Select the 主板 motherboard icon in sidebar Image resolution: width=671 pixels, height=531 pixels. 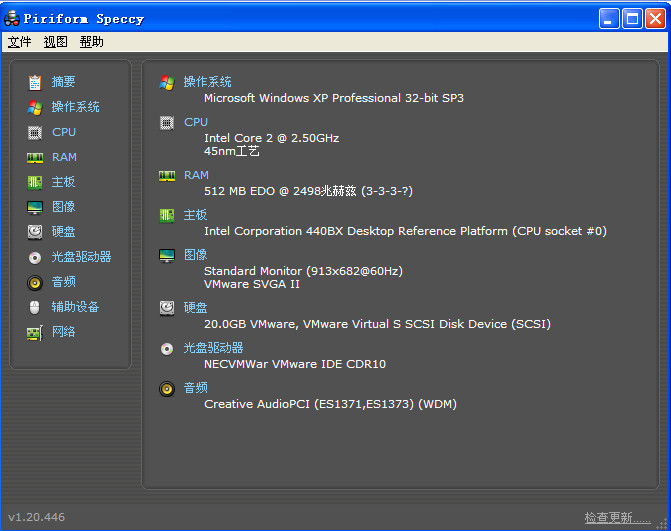click(x=35, y=182)
